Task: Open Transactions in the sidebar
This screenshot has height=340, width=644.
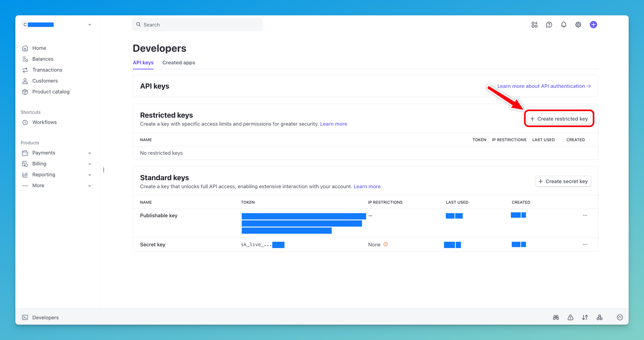Action: (x=47, y=70)
